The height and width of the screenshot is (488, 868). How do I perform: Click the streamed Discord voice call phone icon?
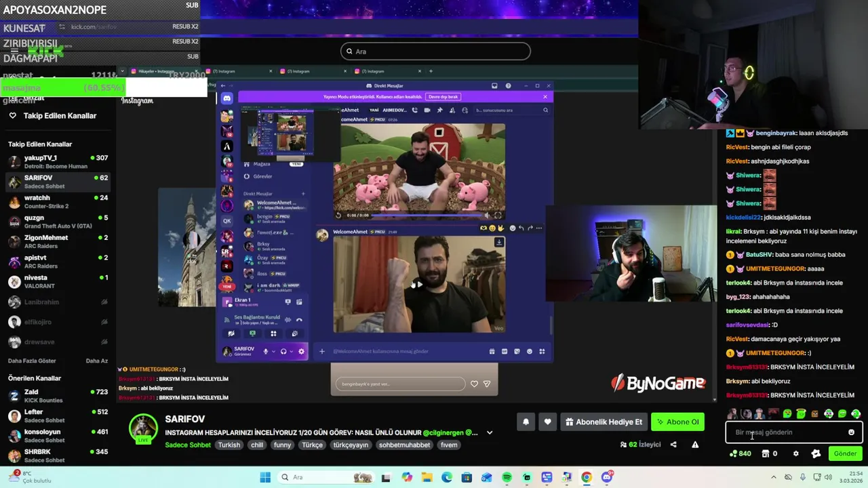[414, 110]
